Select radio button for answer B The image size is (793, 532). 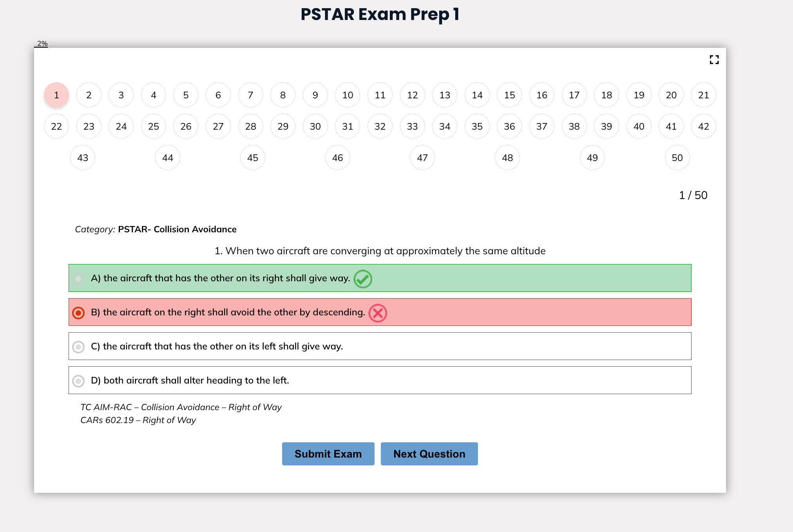click(78, 313)
